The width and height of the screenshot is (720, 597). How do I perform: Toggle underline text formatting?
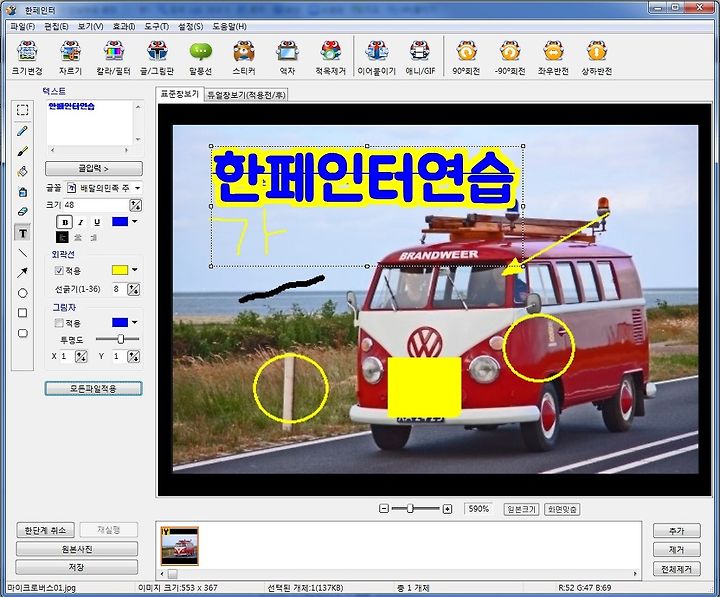pyautogui.click(x=97, y=222)
